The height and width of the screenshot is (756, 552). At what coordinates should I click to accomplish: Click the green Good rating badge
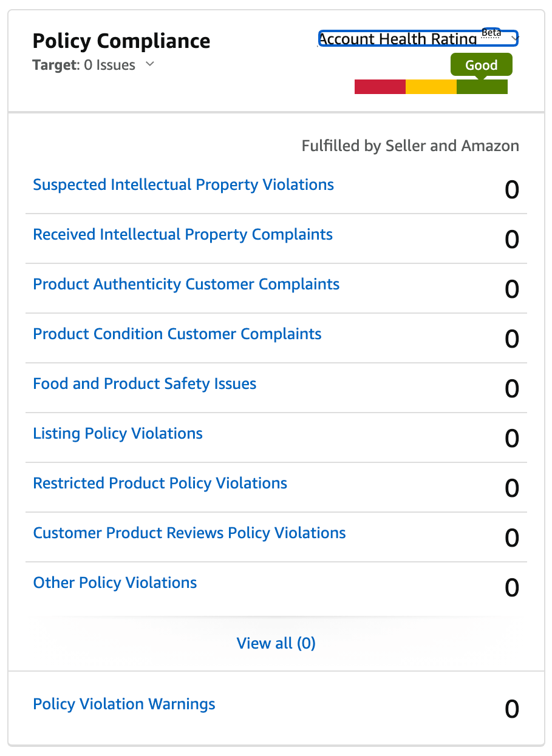coord(481,64)
